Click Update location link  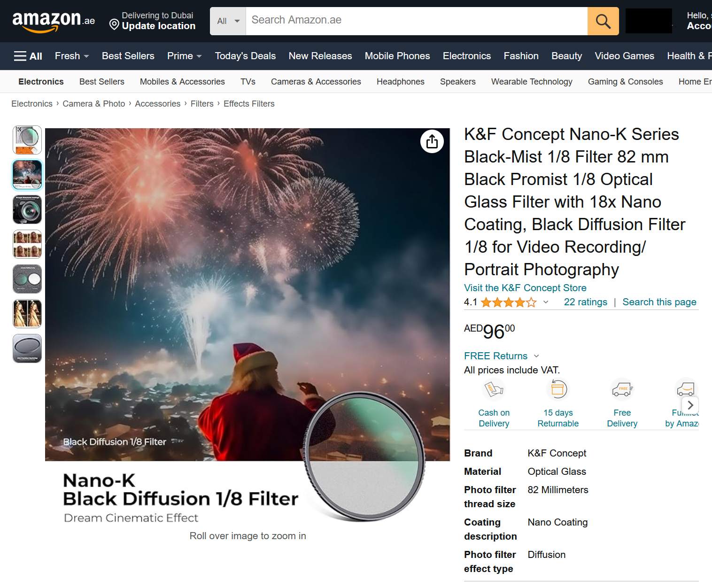(159, 26)
